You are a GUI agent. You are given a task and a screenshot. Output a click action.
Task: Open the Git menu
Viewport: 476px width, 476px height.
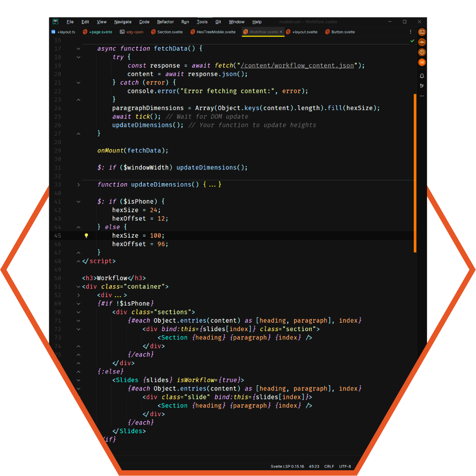pos(218,22)
